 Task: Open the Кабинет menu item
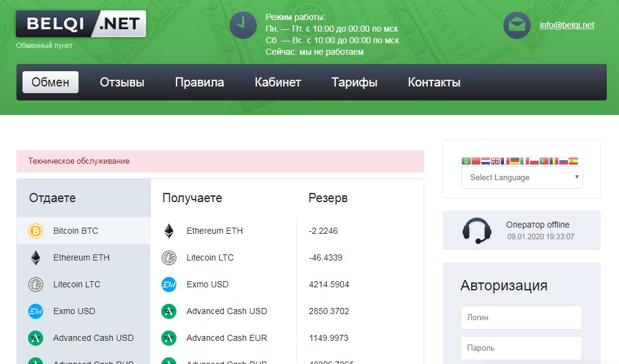[x=278, y=82]
